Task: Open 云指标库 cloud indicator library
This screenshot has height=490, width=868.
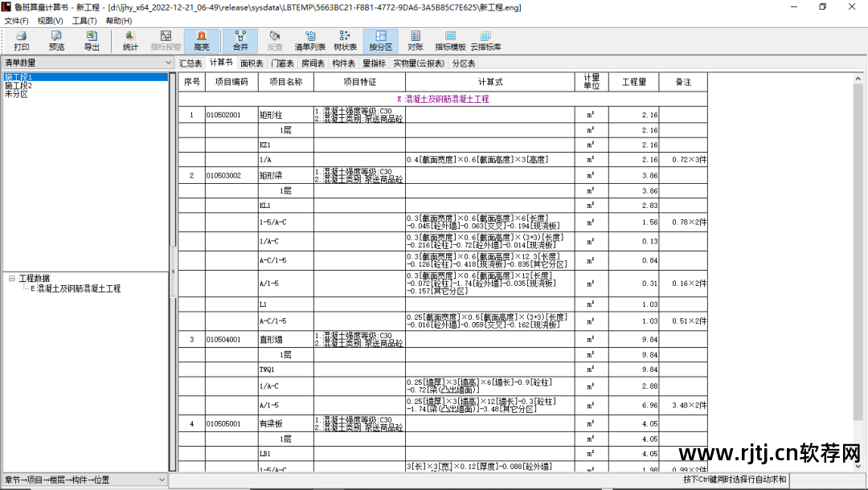Action: tap(485, 40)
